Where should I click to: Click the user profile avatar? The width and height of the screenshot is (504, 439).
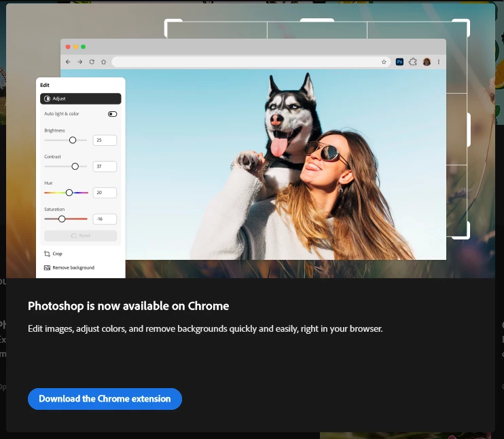(427, 62)
